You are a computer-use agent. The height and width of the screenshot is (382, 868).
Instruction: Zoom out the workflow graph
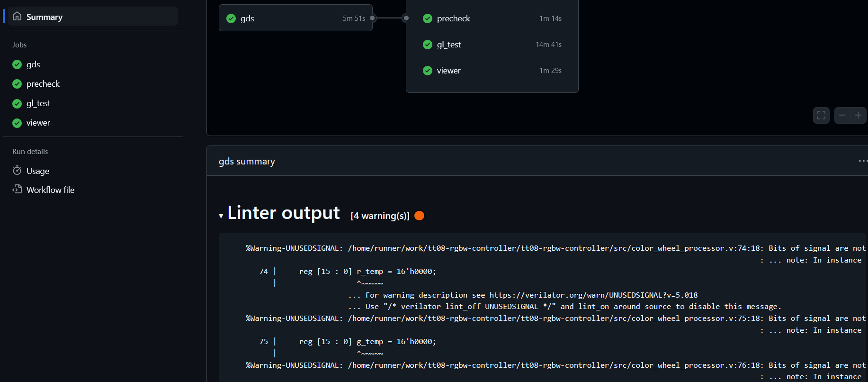coord(842,115)
